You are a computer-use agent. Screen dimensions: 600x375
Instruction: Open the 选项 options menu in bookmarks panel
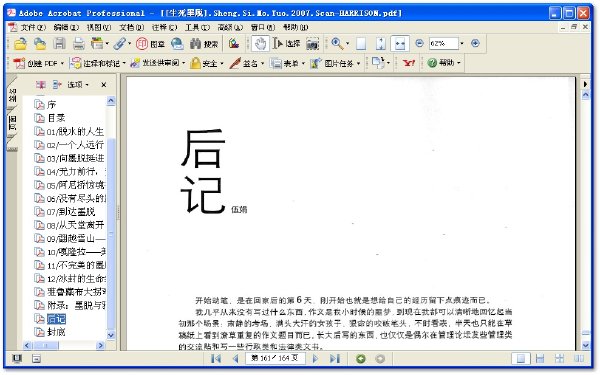78,85
